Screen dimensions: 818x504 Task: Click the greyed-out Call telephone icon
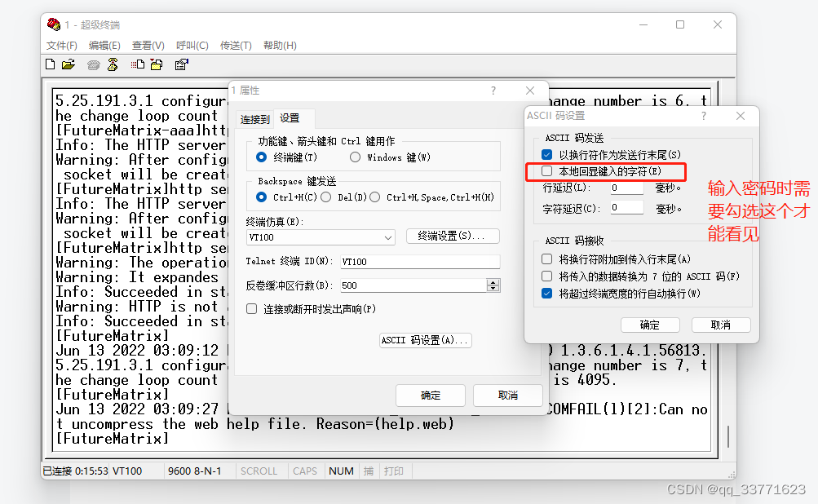click(x=94, y=64)
